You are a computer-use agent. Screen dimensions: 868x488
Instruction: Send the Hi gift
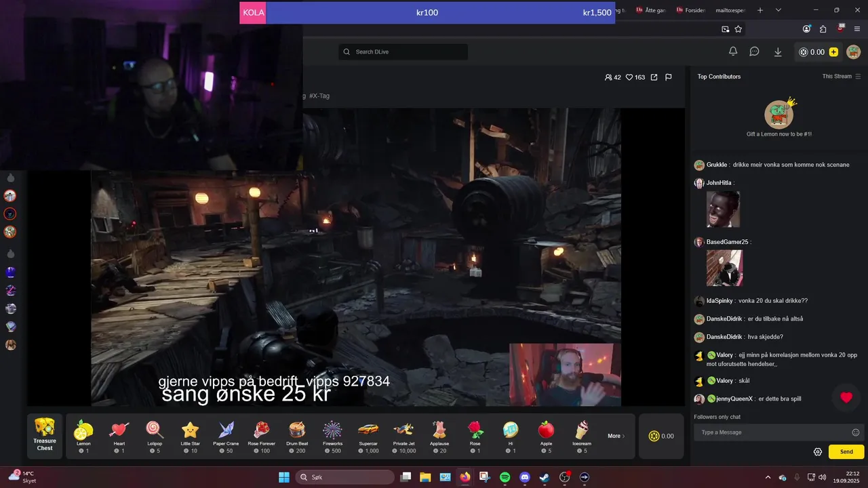pyautogui.click(x=511, y=436)
